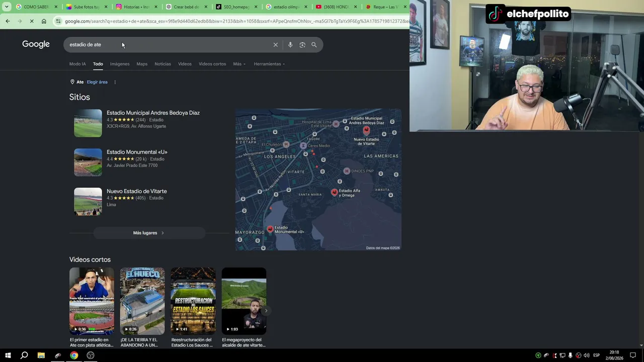Select the Ceres Medio map marker
This screenshot has width=644, height=362.
pos(303,145)
